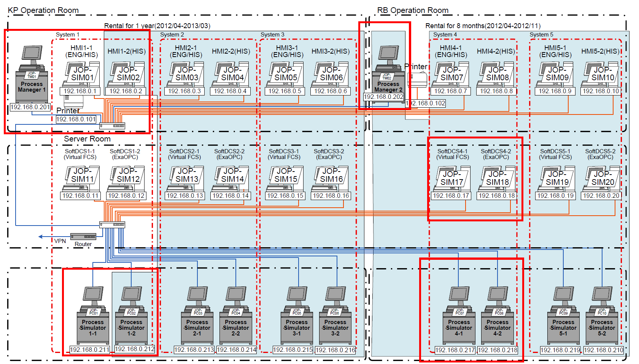Viewport: 639px width, 364px height.
Task: Click IP address 192.168.0.210
Action: [604, 350]
